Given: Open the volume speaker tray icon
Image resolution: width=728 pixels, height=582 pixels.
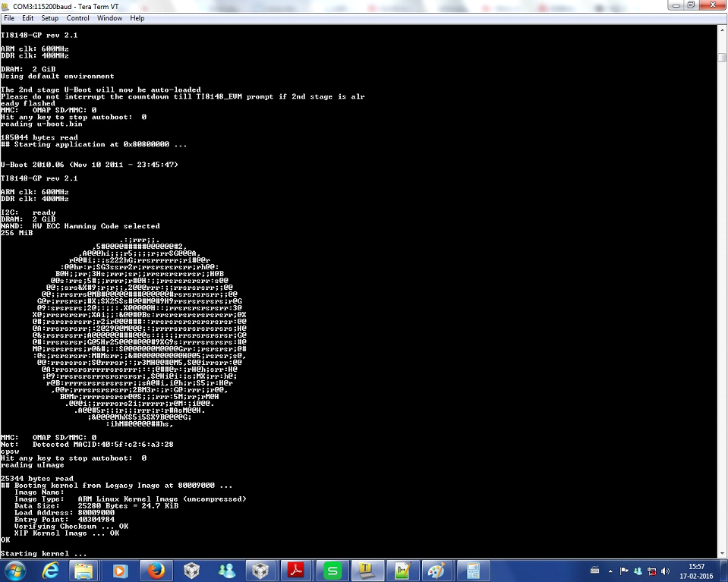Looking at the screenshot, I should pyautogui.click(x=665, y=571).
